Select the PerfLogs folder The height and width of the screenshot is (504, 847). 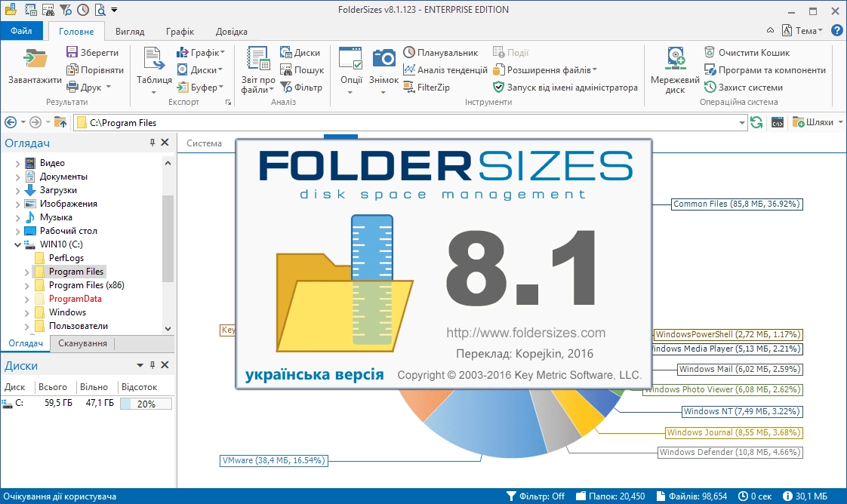point(66,257)
